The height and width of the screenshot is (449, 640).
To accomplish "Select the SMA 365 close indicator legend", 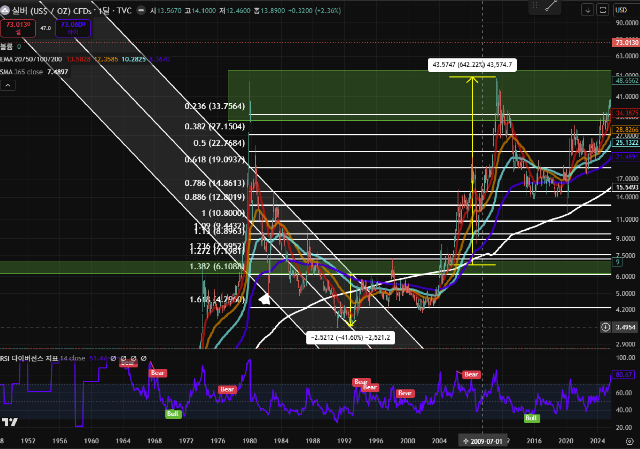I will coord(21,72).
